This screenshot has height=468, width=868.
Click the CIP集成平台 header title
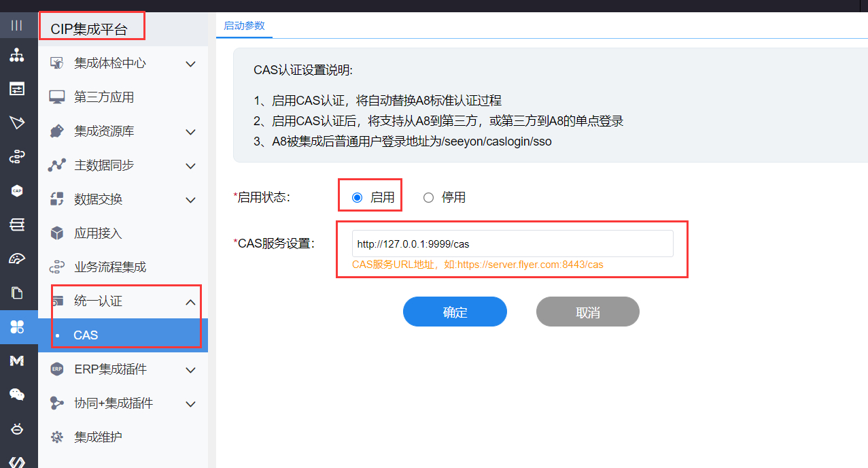tap(89, 30)
